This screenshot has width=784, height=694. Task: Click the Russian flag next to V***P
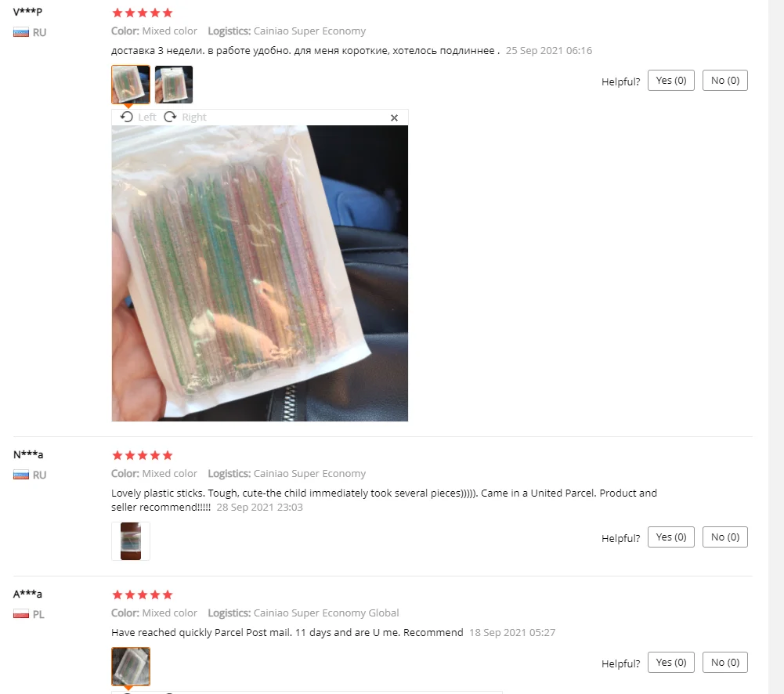[x=21, y=32]
